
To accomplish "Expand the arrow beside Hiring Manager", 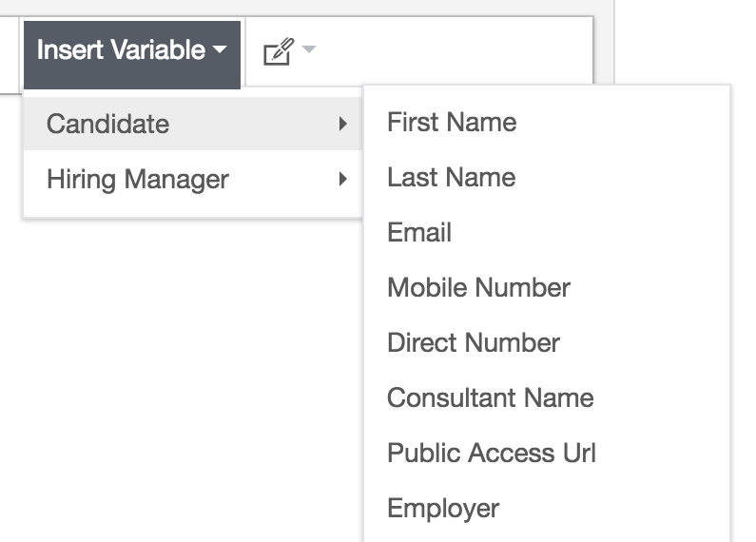I will tap(343, 179).
